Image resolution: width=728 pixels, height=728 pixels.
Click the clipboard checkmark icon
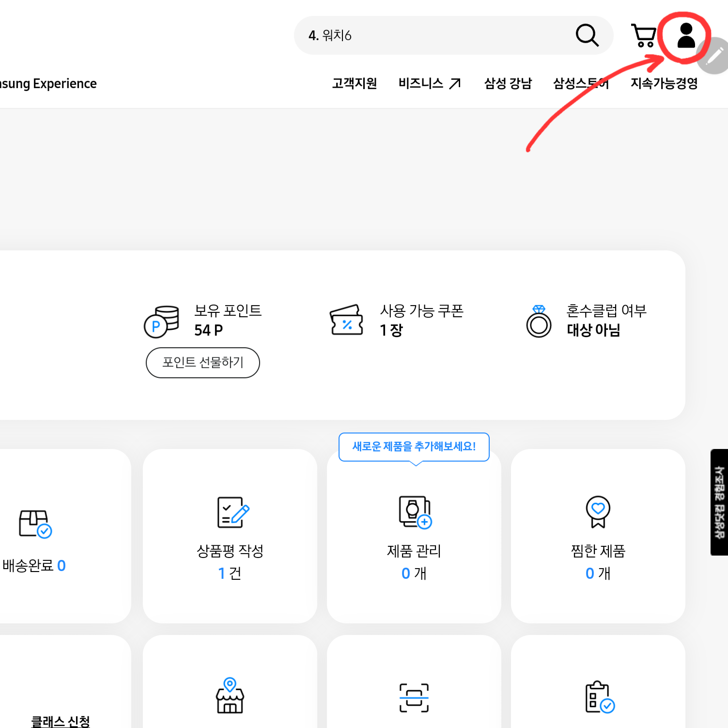tap(600, 697)
